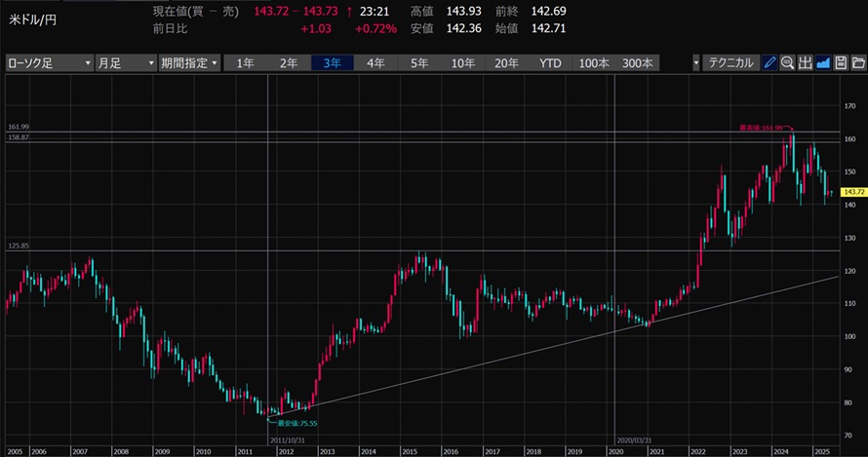
Task: Toggle the blue area chart icon
Action: (x=823, y=63)
